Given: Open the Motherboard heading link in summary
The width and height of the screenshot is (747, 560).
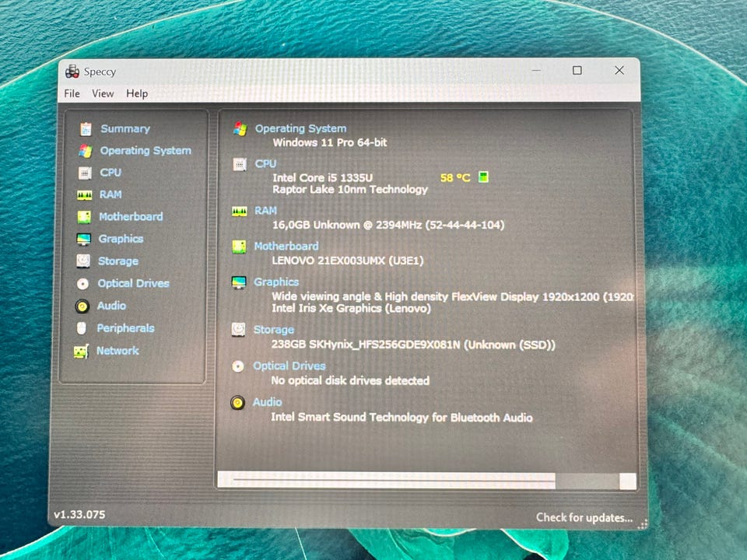Looking at the screenshot, I should [286, 247].
